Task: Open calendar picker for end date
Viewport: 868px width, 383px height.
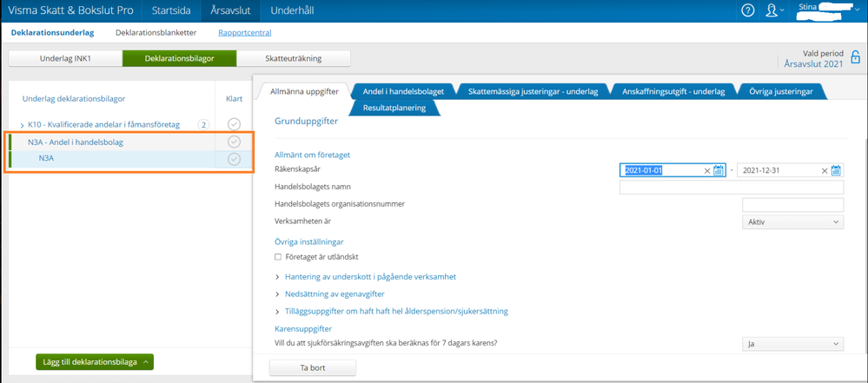Action: pyautogui.click(x=836, y=171)
